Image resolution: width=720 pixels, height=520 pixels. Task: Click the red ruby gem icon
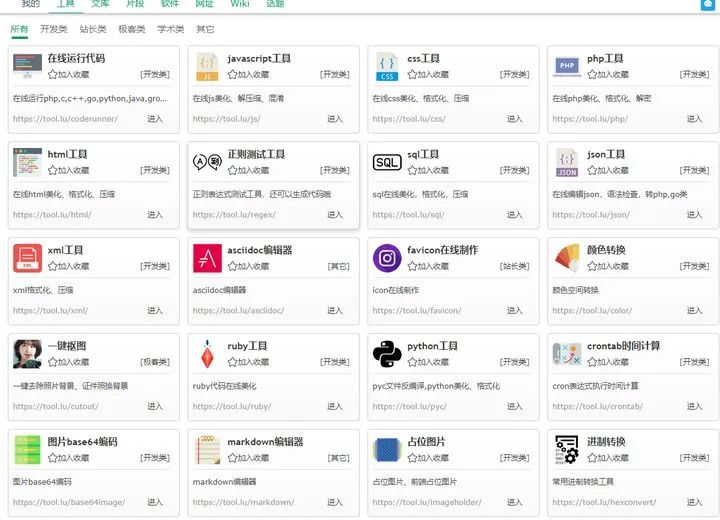(207, 354)
